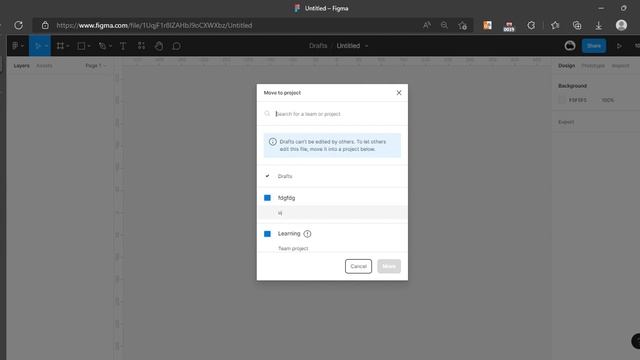Click the zoom magnifier in address bar

click(x=444, y=25)
